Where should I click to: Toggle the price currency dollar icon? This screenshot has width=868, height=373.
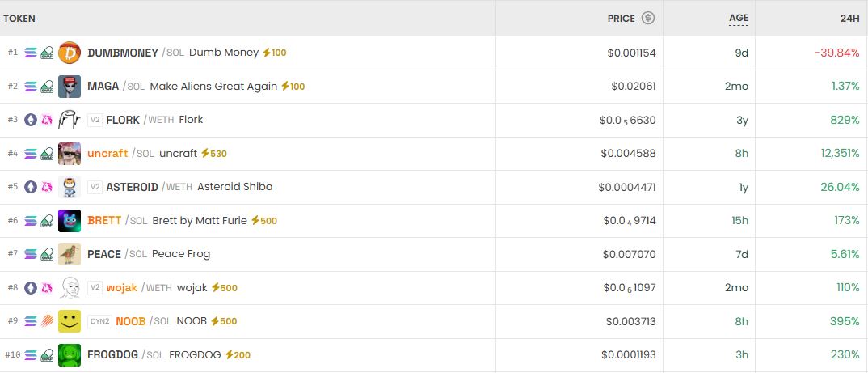[x=648, y=18]
